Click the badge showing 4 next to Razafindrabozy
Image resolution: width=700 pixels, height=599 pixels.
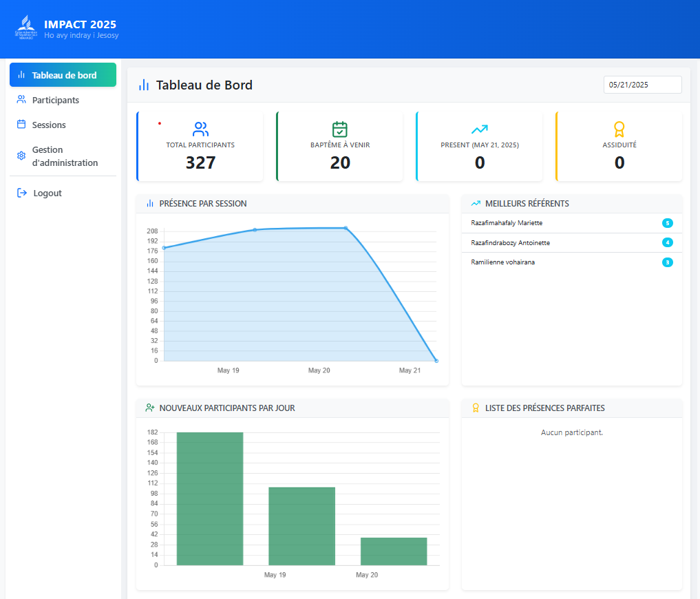click(667, 242)
